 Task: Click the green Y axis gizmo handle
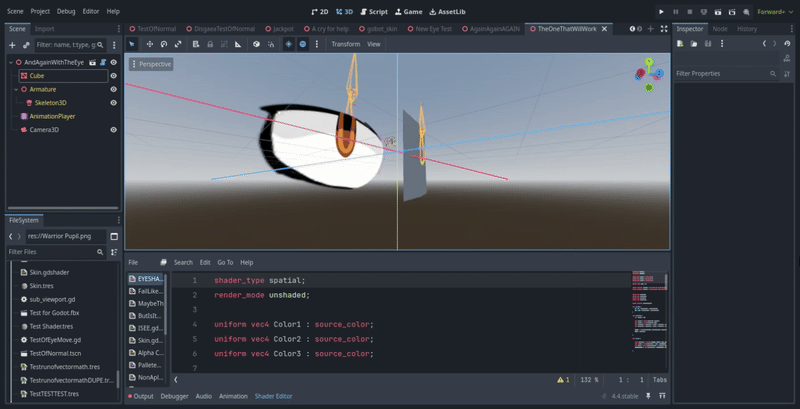(x=649, y=62)
